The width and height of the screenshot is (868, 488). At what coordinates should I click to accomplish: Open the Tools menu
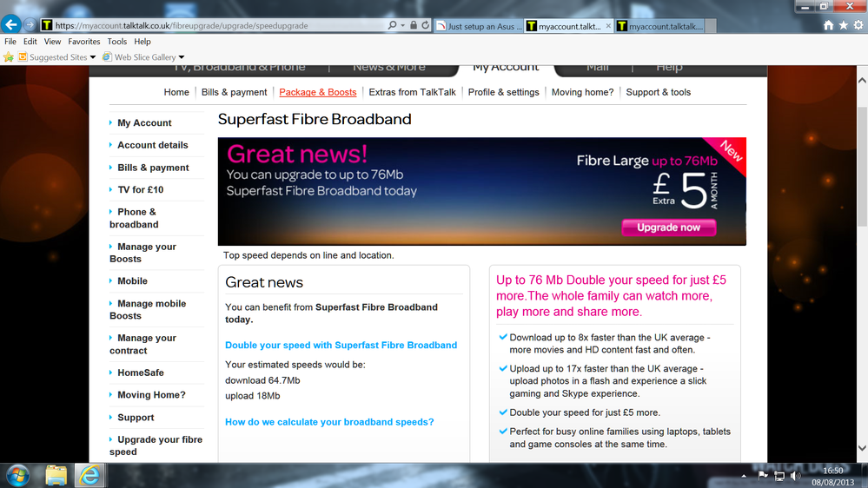pyautogui.click(x=116, y=42)
